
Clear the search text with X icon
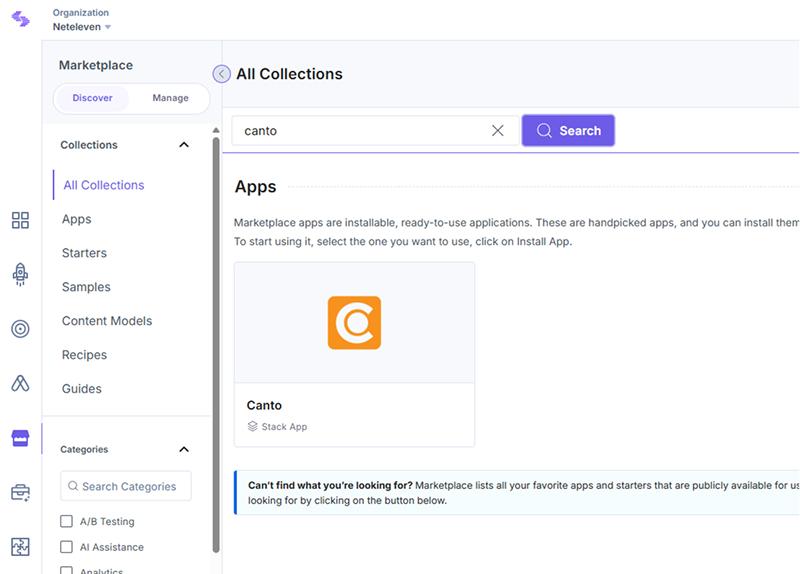(x=497, y=131)
